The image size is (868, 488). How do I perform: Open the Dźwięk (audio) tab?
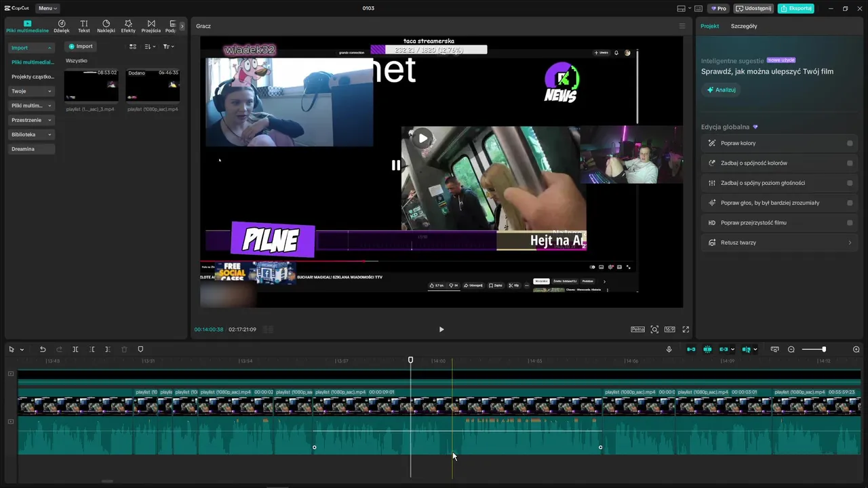click(62, 26)
